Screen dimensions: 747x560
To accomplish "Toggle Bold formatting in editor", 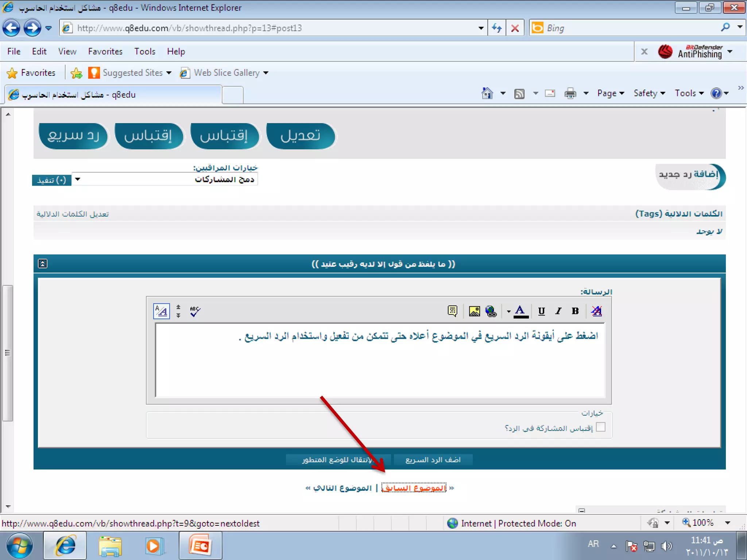I will (575, 311).
